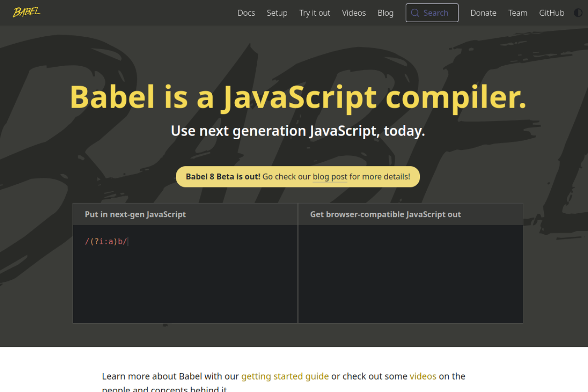Open Blog from the navbar
This screenshot has width=588, height=392.
385,13
